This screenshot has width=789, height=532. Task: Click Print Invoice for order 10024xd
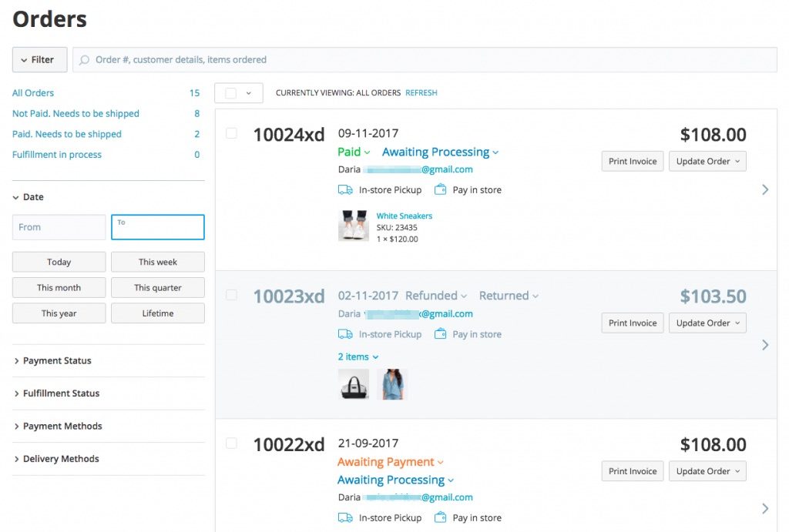click(632, 162)
